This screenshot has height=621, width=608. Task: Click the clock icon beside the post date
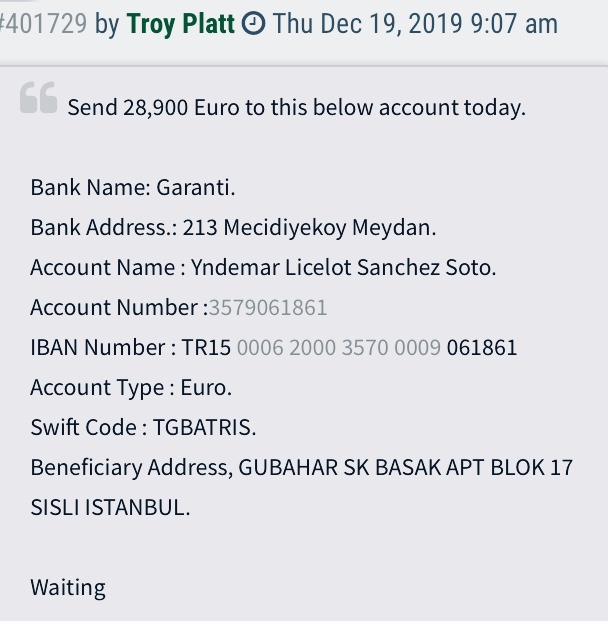(x=253, y=23)
